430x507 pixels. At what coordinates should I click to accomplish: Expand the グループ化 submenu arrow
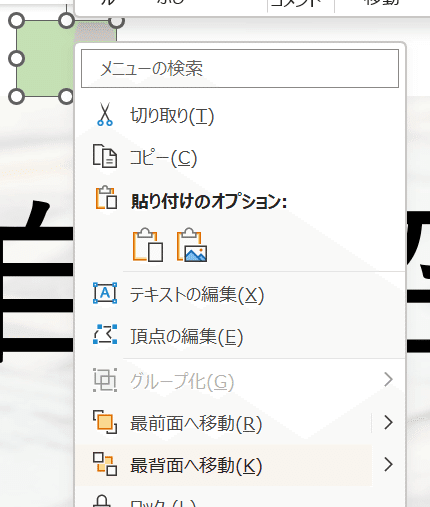388,380
